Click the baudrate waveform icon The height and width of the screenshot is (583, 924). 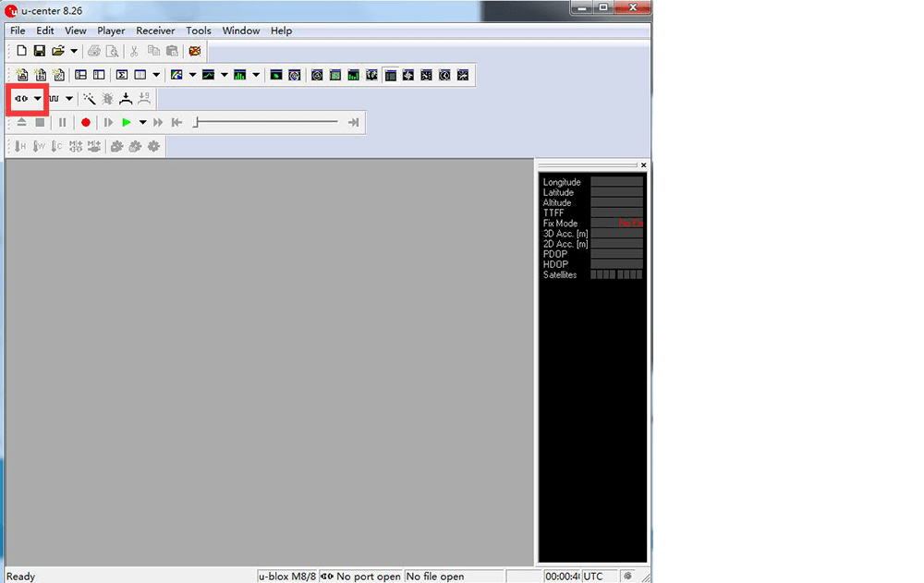54,99
